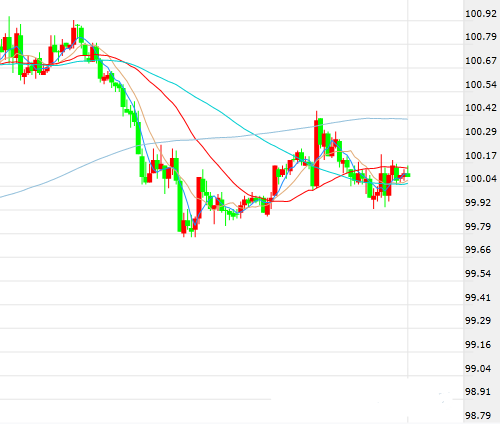500x424 pixels.
Task: Select the 99.04 price axis label
Action: coord(478,369)
